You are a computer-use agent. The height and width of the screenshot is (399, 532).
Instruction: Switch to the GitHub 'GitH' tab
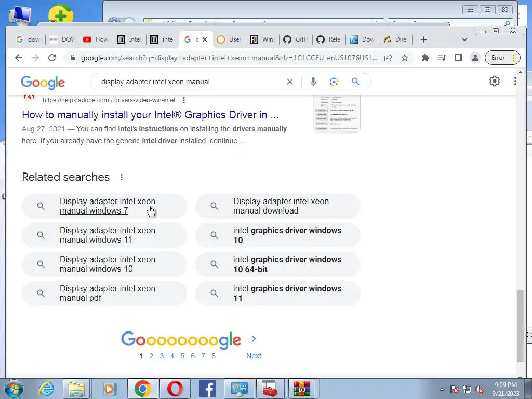[x=296, y=39]
